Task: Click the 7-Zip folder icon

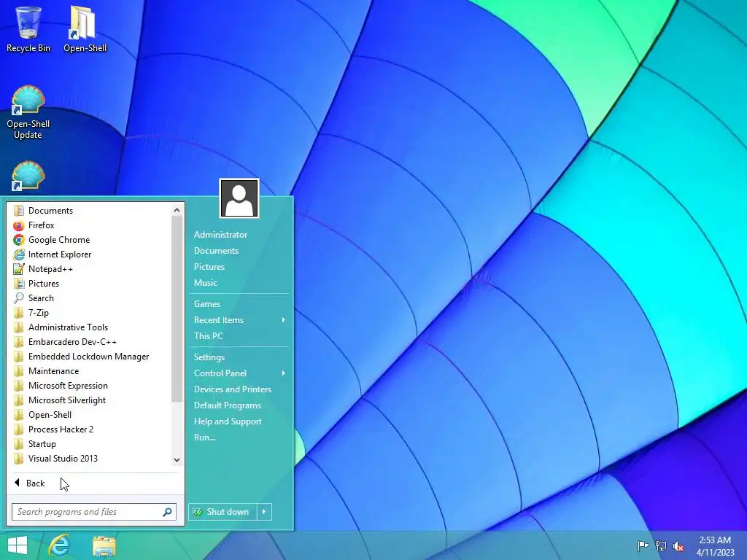Action: tap(18, 313)
